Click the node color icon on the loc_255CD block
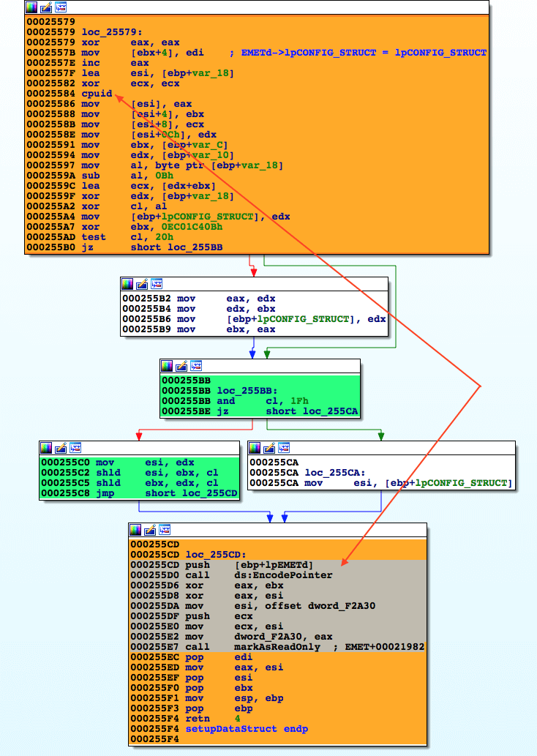This screenshot has height=756, width=537. click(135, 529)
